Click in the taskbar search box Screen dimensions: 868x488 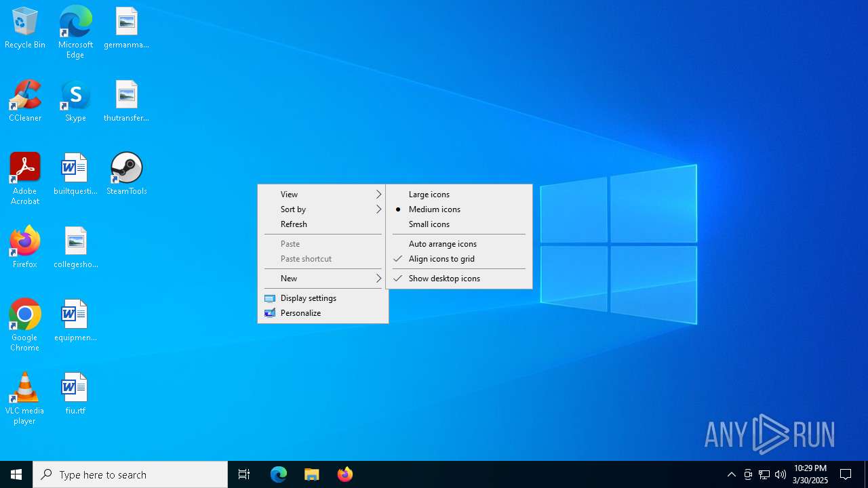click(130, 474)
